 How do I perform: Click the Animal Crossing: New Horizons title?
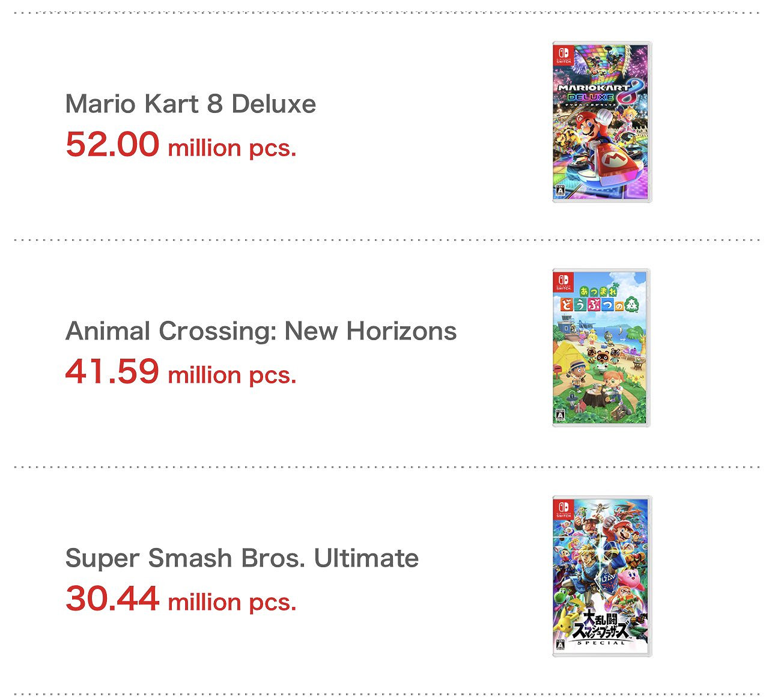[261, 331]
